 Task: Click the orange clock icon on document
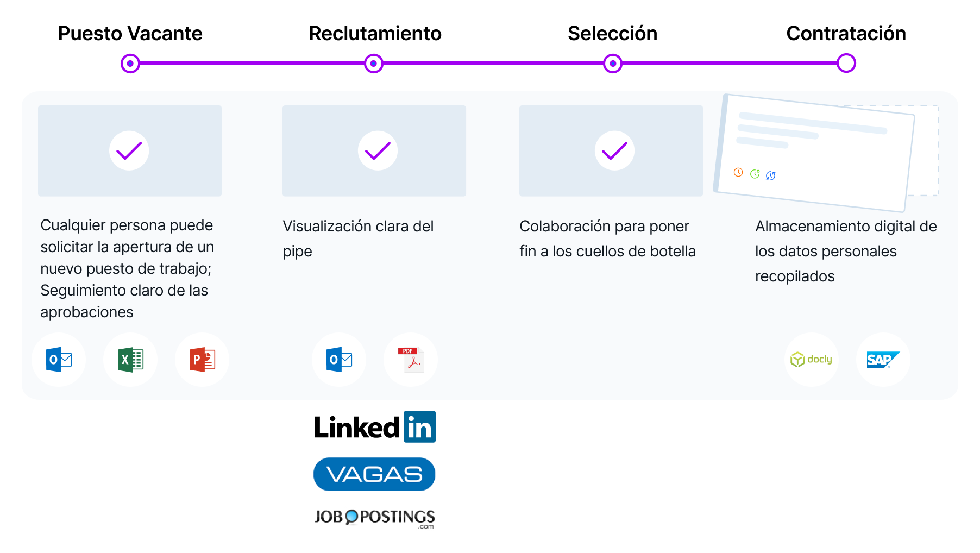click(x=738, y=172)
